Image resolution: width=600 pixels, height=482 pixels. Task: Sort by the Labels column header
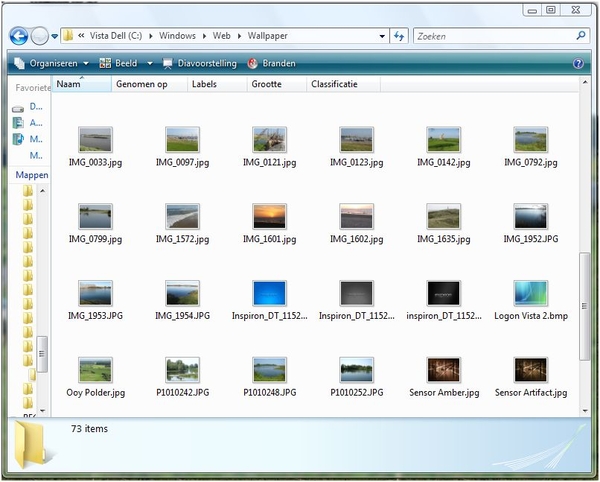pos(217,84)
